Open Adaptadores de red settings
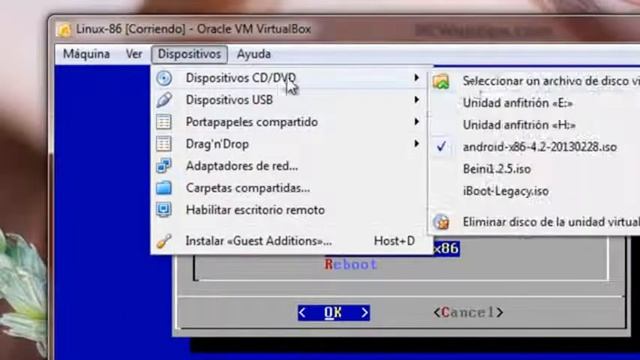 290,166
